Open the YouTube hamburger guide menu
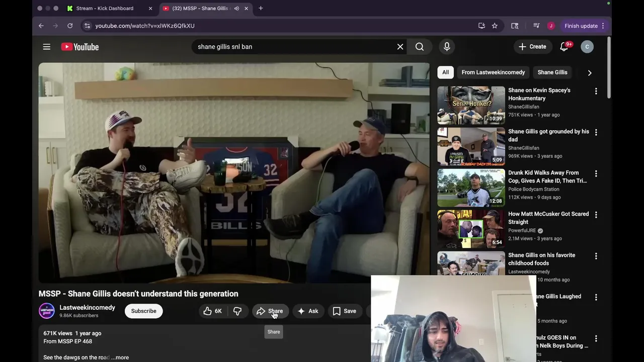The image size is (644, 362). click(47, 47)
